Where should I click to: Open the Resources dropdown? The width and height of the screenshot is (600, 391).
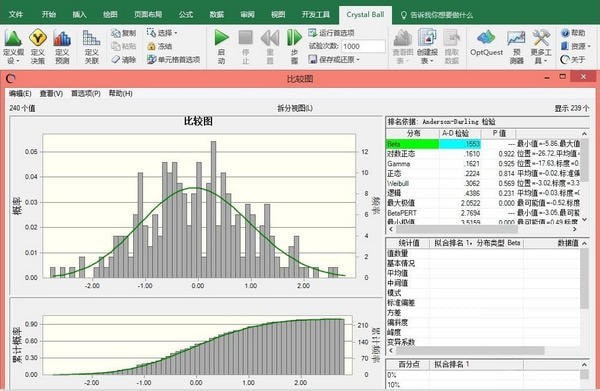pyautogui.click(x=576, y=46)
